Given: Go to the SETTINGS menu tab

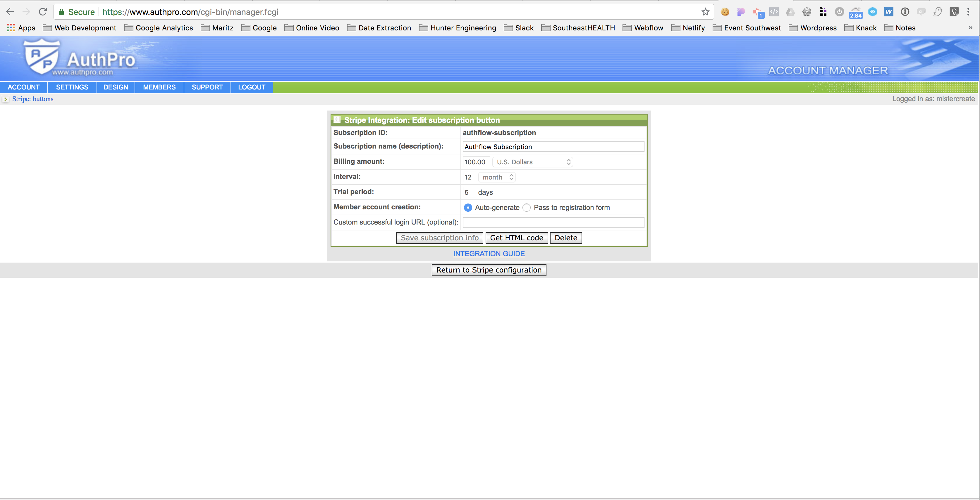Looking at the screenshot, I should pos(72,87).
